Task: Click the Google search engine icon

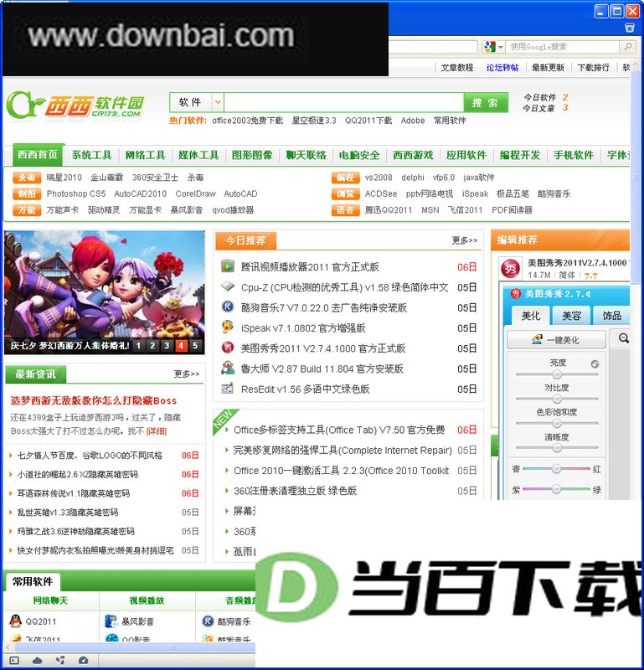Action: point(490,47)
